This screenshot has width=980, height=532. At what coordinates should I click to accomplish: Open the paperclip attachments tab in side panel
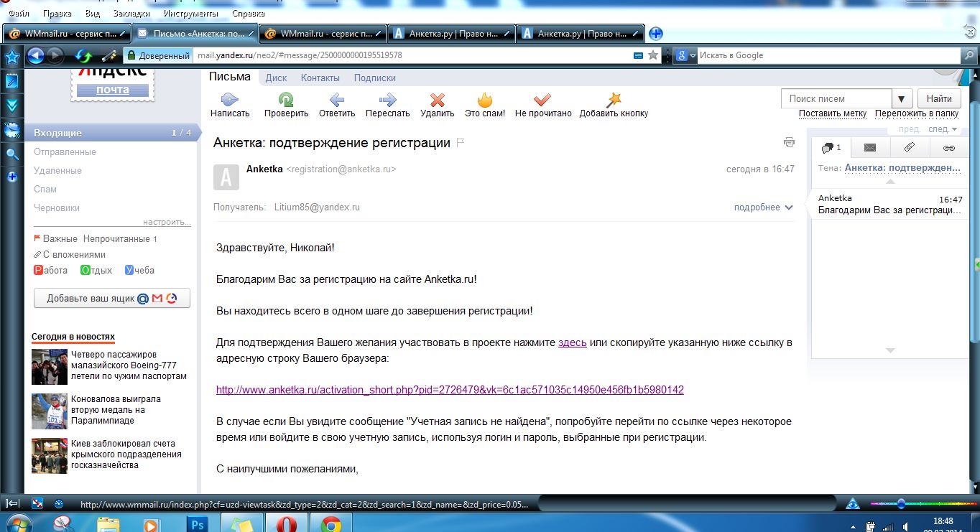pos(909,148)
